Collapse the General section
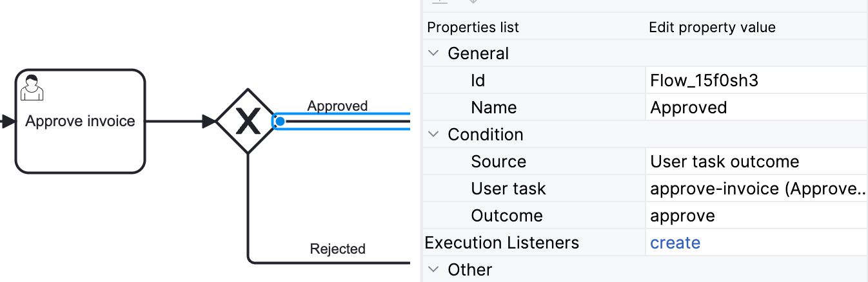The image size is (868, 282). [433, 53]
